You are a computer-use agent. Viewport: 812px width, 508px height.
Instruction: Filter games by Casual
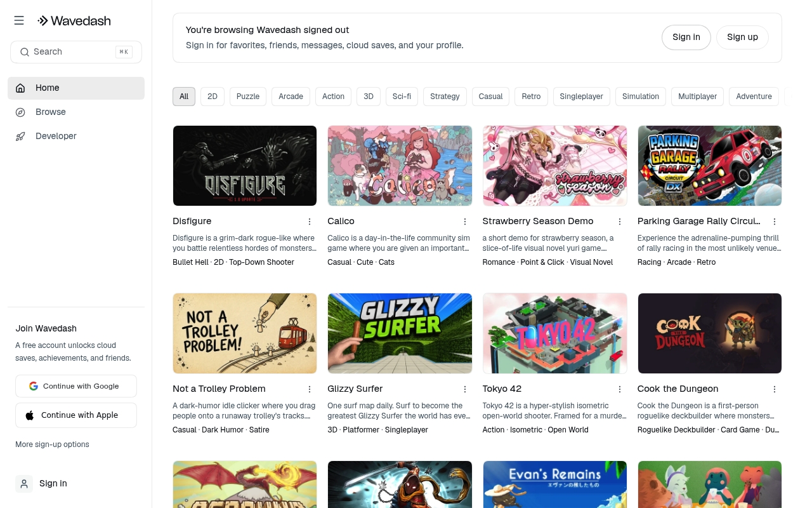491,97
